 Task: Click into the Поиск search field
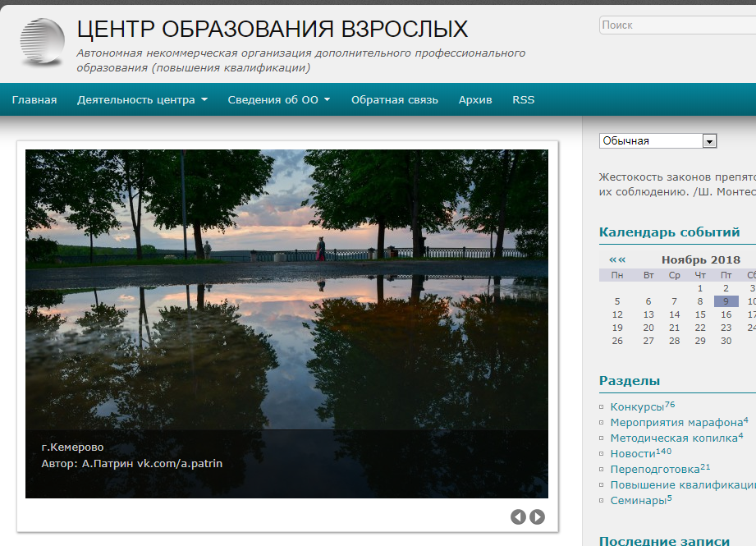click(677, 25)
